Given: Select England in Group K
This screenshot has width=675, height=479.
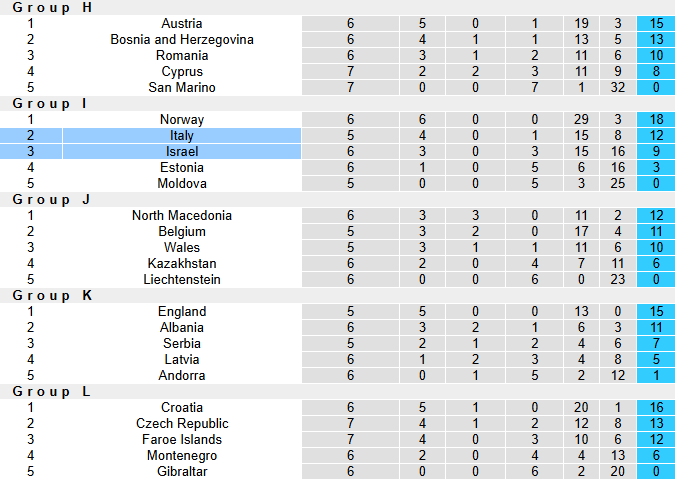Looking at the screenshot, I should (181, 311).
